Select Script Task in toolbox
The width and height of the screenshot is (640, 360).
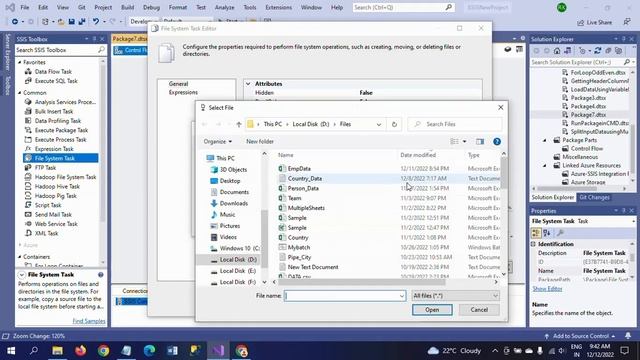click(x=48, y=205)
